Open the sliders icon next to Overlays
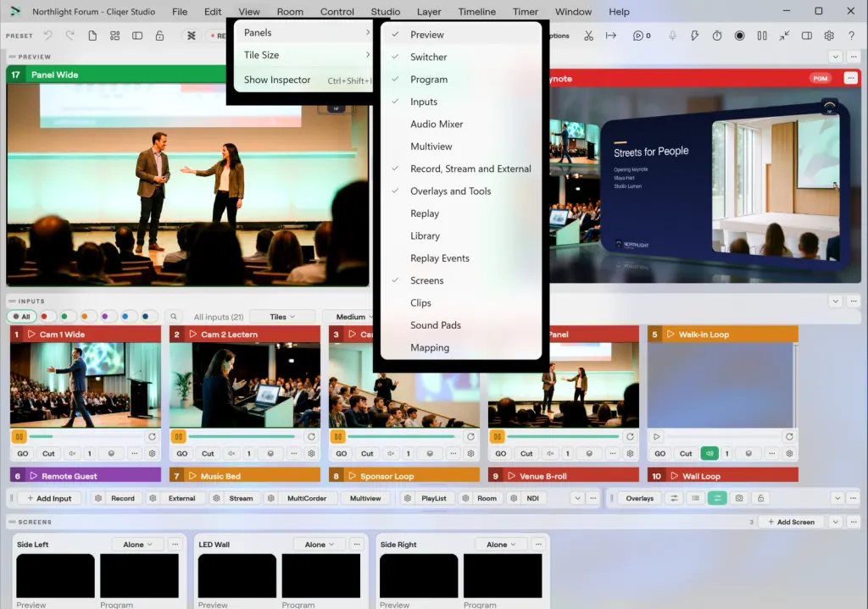The image size is (868, 609). 674,498
